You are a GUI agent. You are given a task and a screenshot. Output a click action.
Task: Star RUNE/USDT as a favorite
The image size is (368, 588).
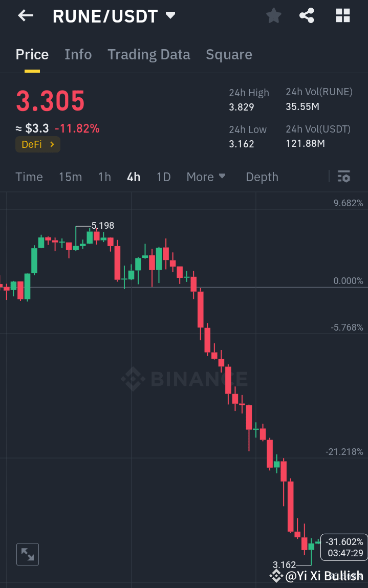(x=273, y=15)
